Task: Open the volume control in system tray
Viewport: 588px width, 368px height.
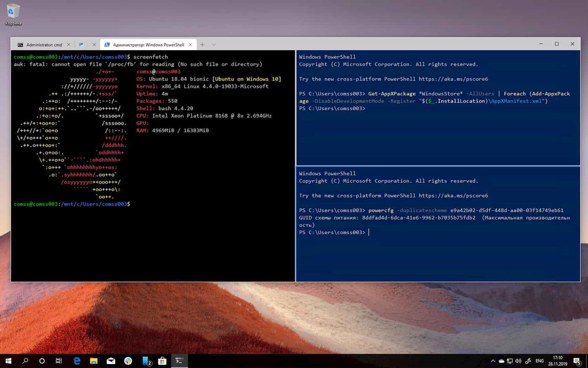Action: (518, 361)
